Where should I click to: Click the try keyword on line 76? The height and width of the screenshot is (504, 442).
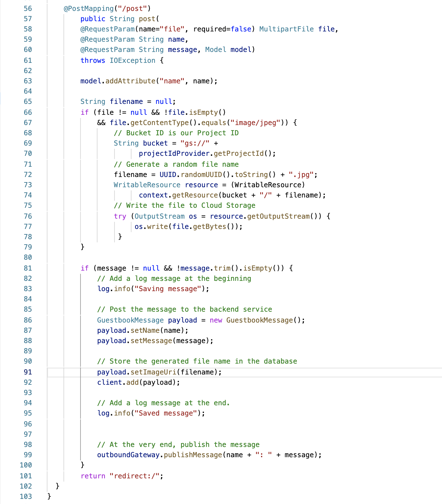click(x=120, y=216)
